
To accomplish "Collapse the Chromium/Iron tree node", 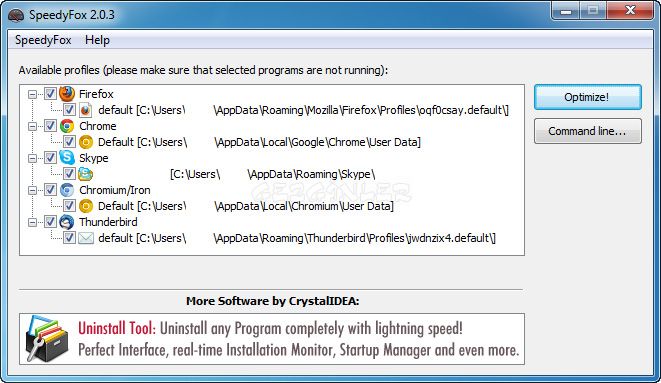I will pos(32,190).
